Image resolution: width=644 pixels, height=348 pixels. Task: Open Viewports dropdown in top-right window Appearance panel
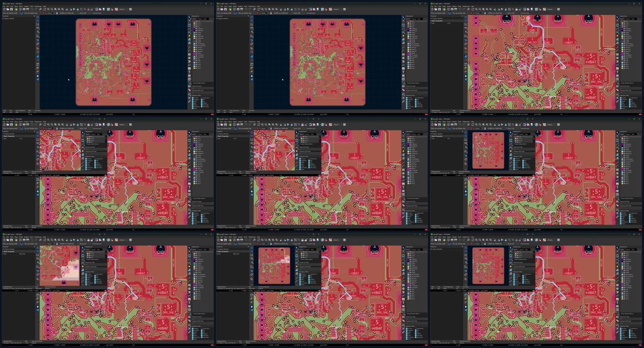pyautogui.click(x=631, y=92)
